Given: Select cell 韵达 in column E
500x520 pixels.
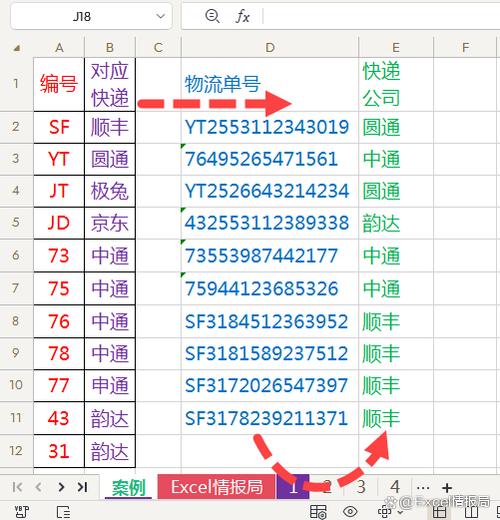Looking at the screenshot, I should coord(396,223).
